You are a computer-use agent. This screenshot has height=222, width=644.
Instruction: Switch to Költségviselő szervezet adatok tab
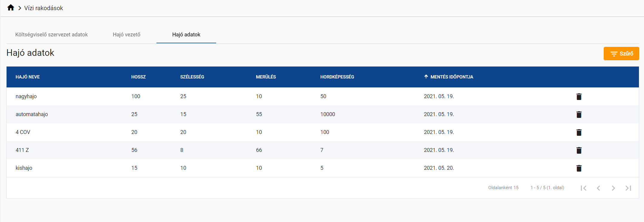click(51, 35)
